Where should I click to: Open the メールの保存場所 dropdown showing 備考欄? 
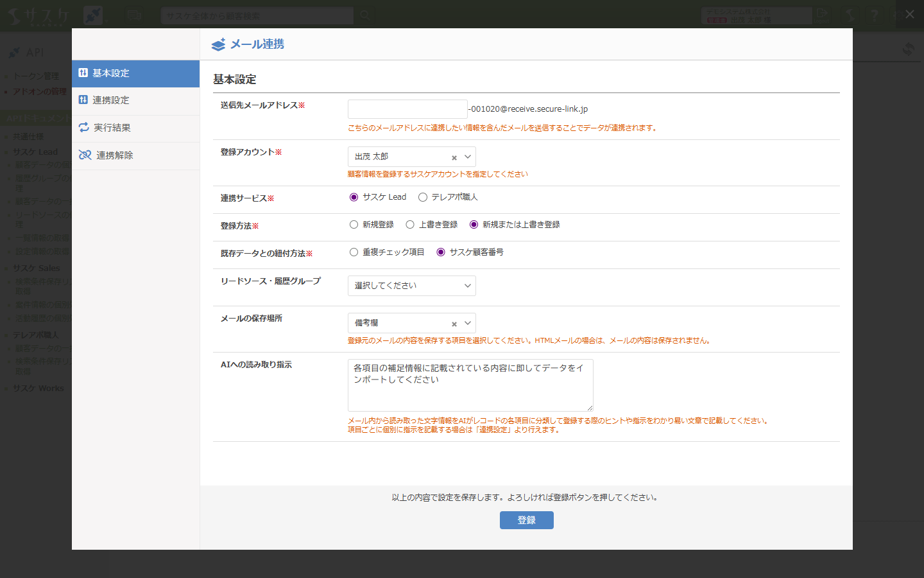tap(411, 323)
